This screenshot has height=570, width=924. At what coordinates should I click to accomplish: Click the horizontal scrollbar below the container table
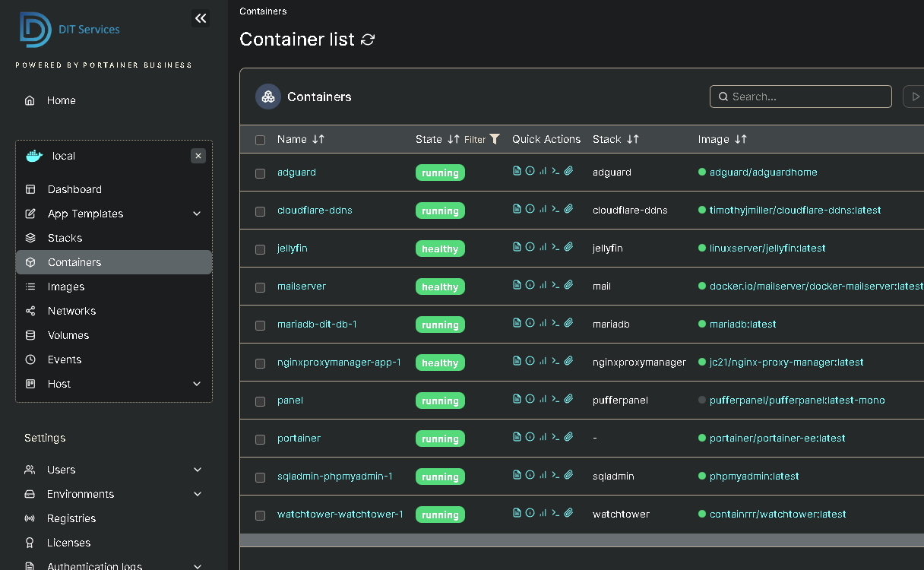click(x=582, y=540)
